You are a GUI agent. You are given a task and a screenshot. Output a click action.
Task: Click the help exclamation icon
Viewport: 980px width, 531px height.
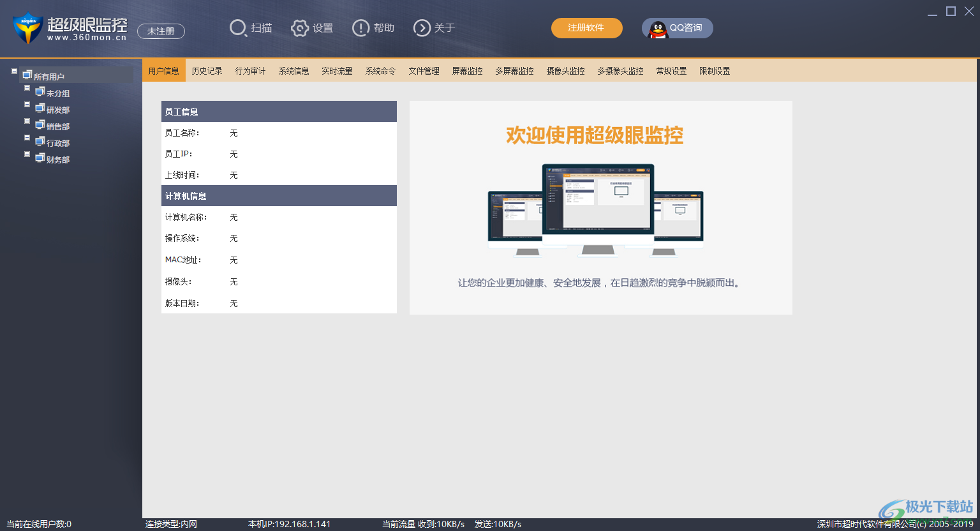click(361, 28)
